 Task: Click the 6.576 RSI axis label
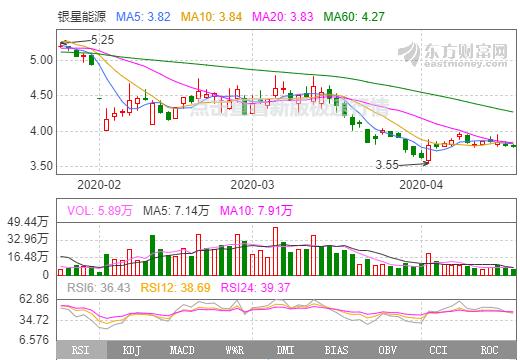coord(34,340)
